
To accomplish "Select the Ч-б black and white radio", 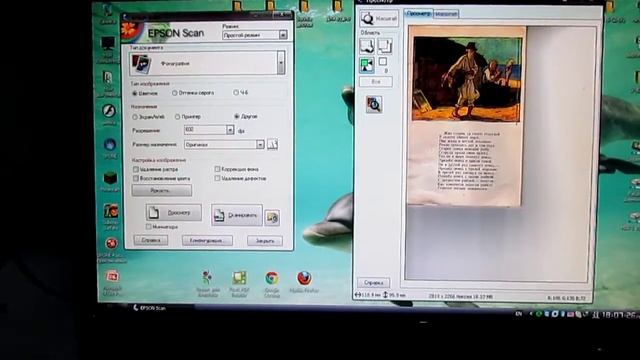I will coord(236,93).
